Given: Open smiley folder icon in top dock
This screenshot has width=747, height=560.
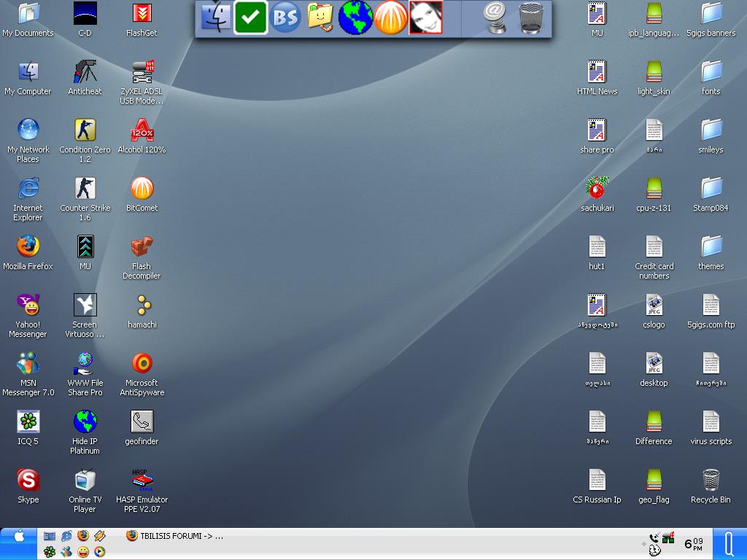Looking at the screenshot, I should [x=320, y=17].
